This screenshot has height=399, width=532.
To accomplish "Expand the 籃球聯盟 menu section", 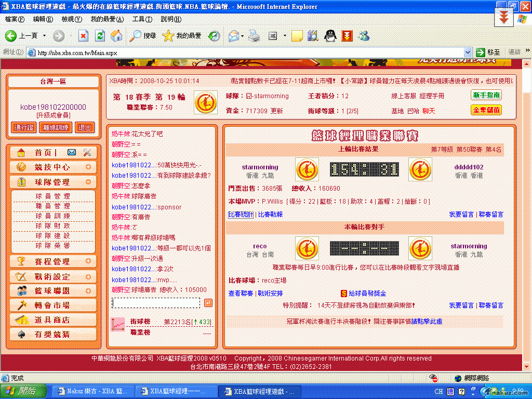I will point(54,291).
